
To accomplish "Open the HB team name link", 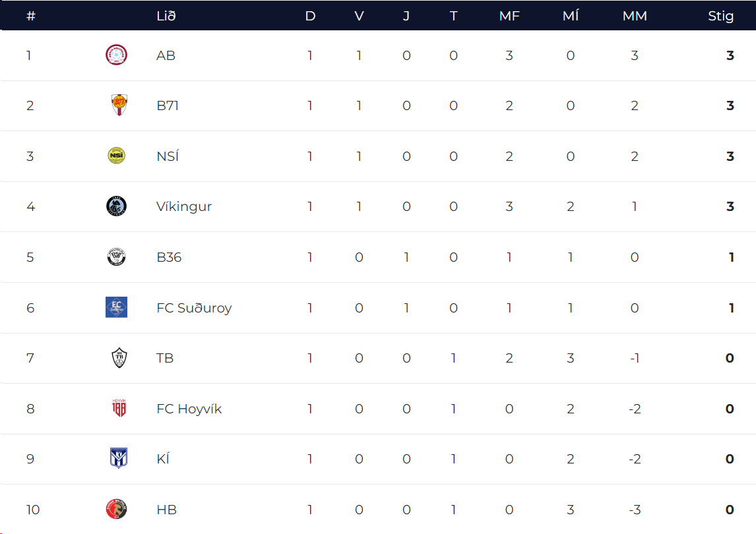I will (167, 510).
